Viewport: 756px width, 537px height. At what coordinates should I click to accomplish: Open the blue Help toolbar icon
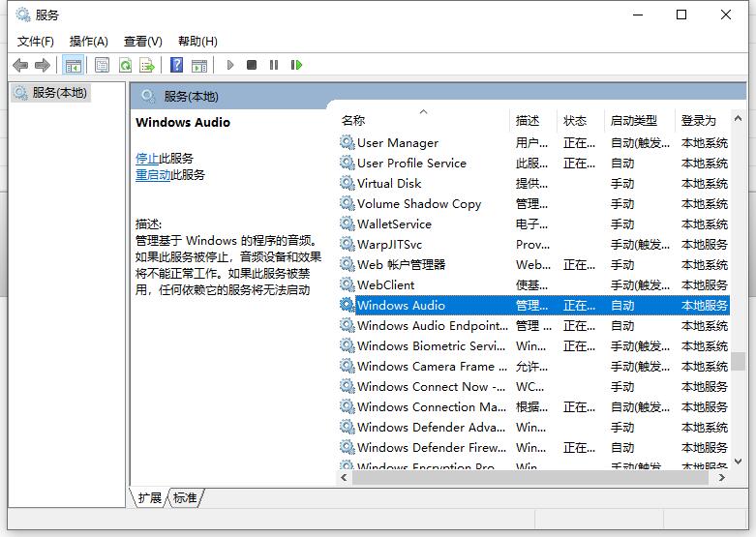pyautogui.click(x=176, y=65)
